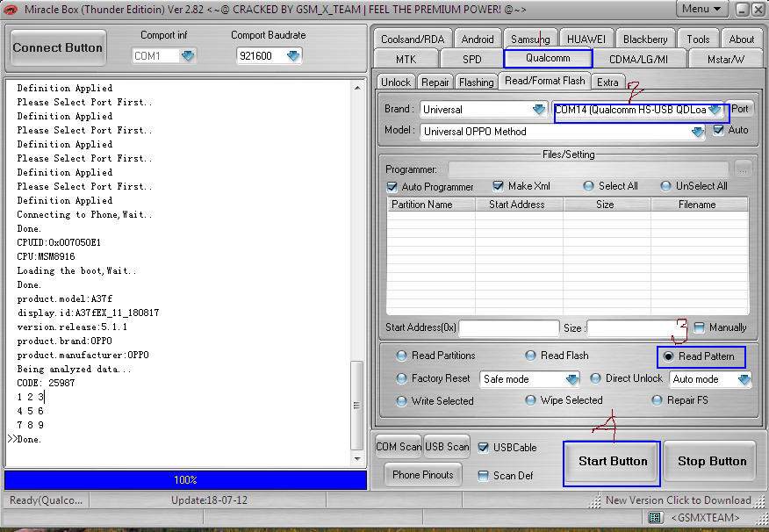Image resolution: width=769 pixels, height=532 pixels.
Task: Expand the Auto mode dropdown
Action: click(744, 379)
